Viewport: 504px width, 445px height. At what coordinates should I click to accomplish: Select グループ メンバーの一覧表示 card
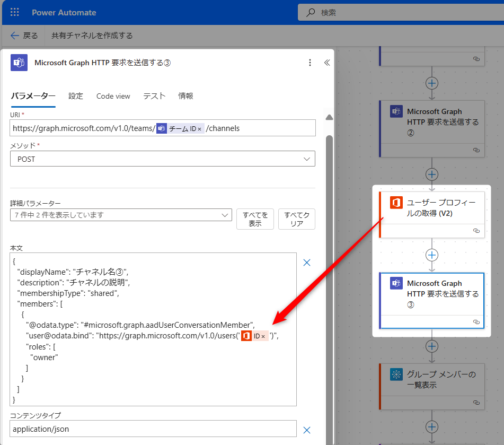pyautogui.click(x=432, y=387)
